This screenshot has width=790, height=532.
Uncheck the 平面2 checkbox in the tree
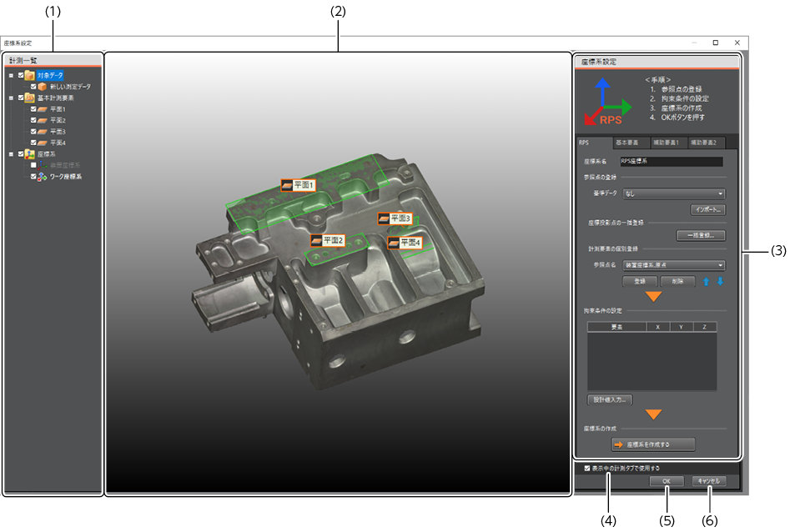(33, 120)
